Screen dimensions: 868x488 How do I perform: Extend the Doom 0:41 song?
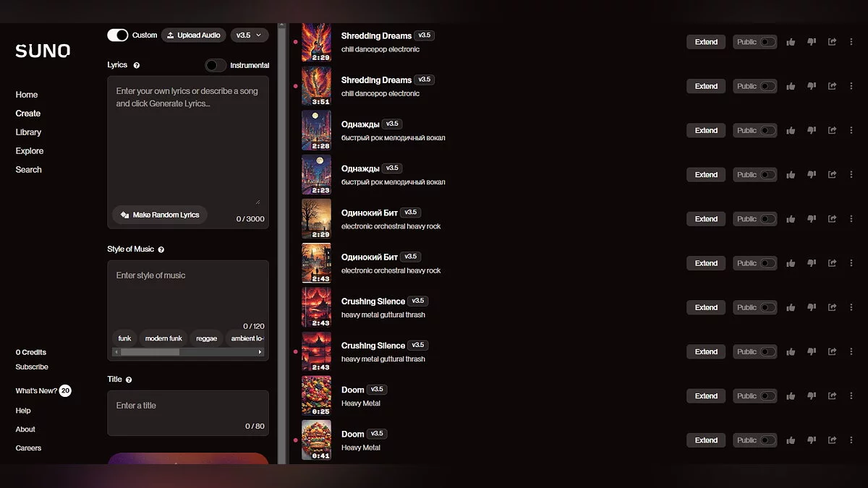pyautogui.click(x=706, y=440)
